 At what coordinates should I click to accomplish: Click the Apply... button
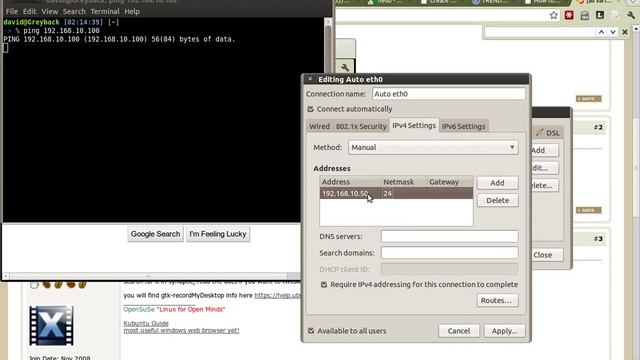click(x=504, y=331)
